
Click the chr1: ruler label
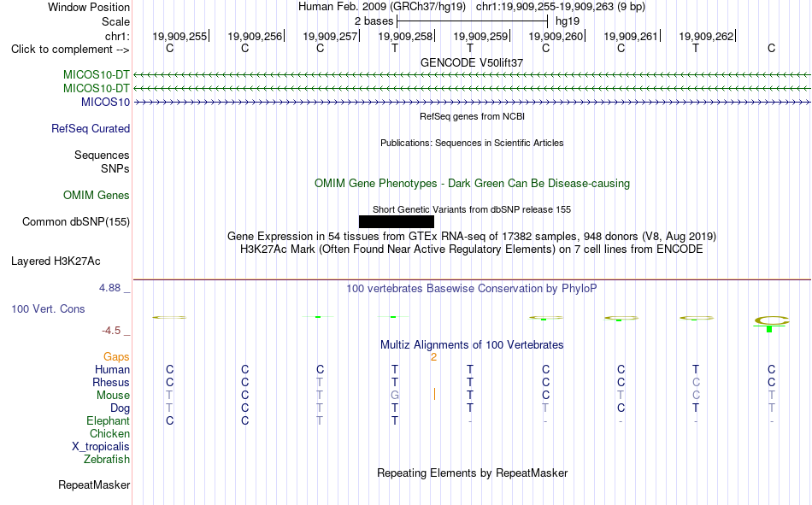point(118,36)
